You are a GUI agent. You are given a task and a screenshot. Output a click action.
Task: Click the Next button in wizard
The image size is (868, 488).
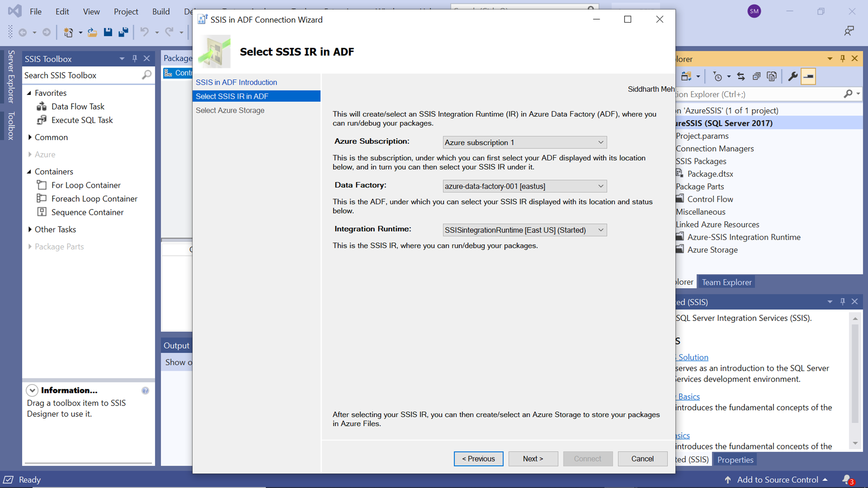tap(533, 459)
